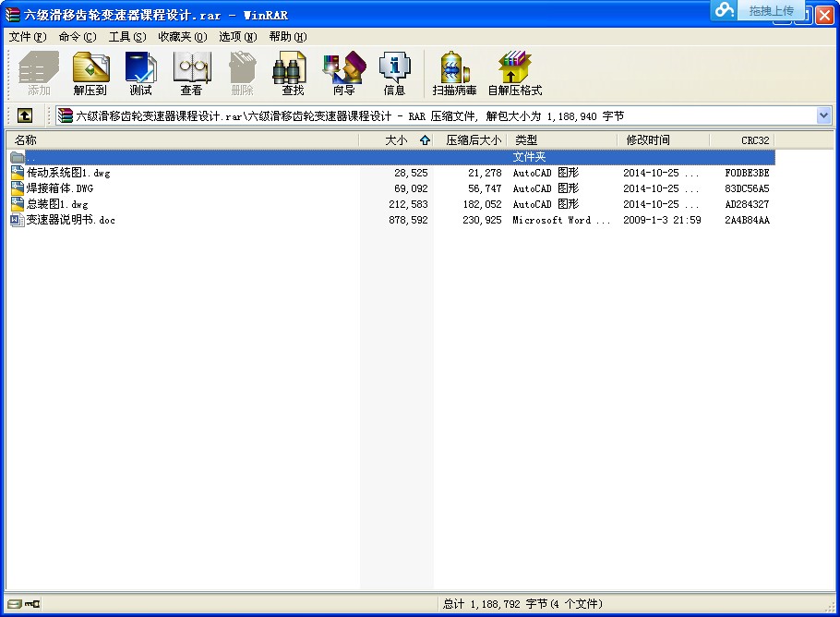Screen dimensions: 840x617
Task: Open the 文件(F) menu
Action: click(28, 36)
